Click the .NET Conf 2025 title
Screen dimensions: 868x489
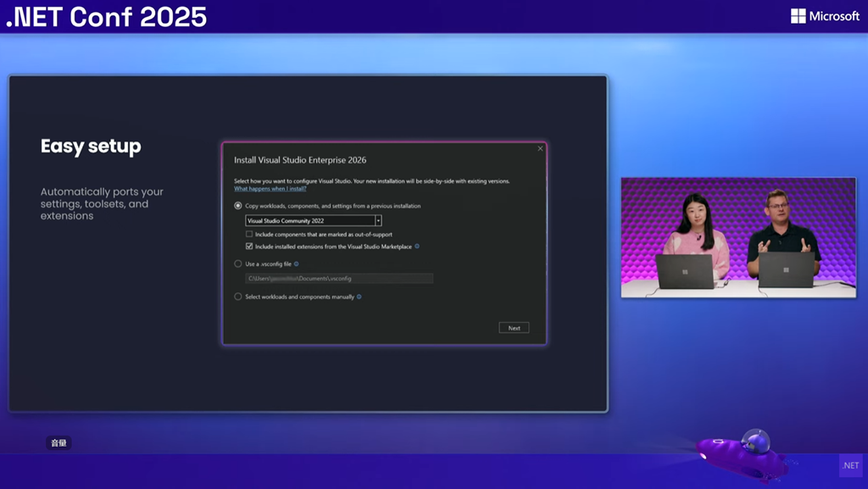[x=106, y=17]
